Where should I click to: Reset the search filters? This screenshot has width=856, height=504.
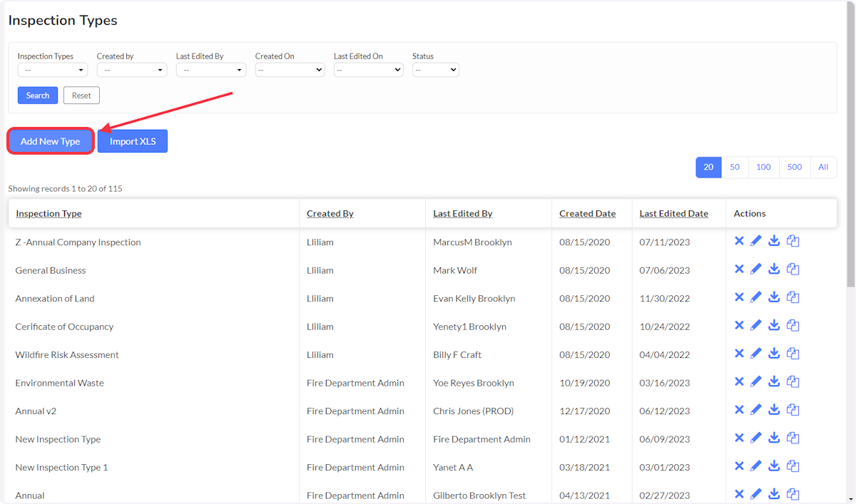[x=81, y=96]
